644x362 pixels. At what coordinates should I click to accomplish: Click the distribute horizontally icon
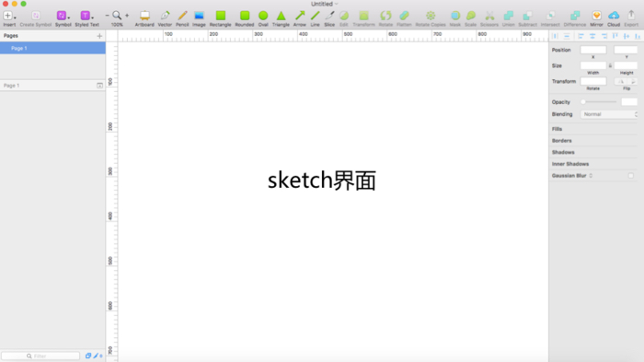pyautogui.click(x=556, y=36)
